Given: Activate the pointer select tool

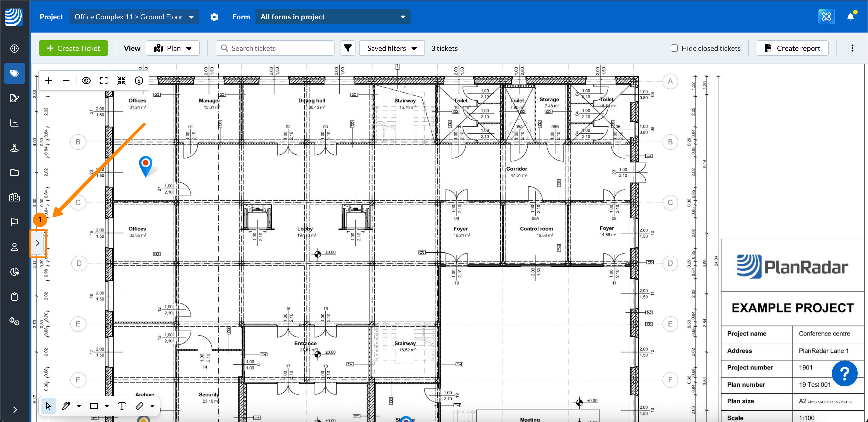Looking at the screenshot, I should (48, 406).
